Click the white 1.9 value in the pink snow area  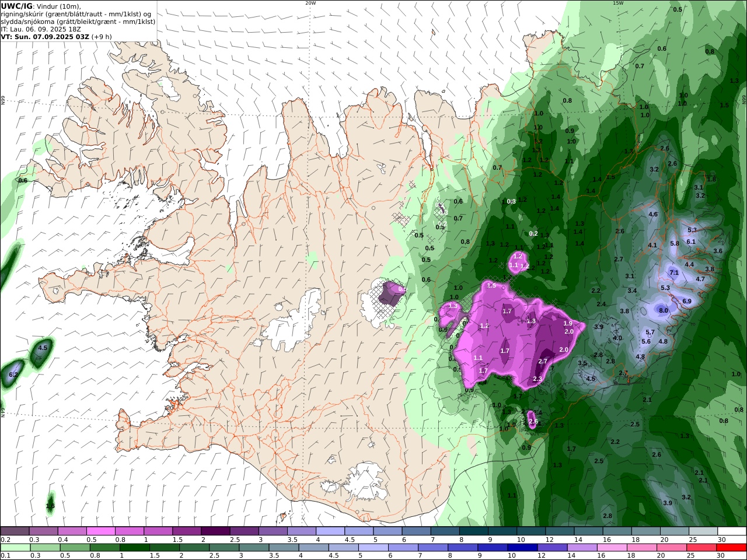[x=568, y=323]
